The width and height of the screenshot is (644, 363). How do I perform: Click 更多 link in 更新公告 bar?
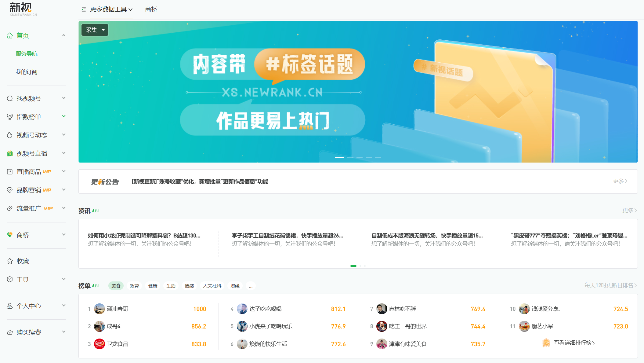(620, 181)
